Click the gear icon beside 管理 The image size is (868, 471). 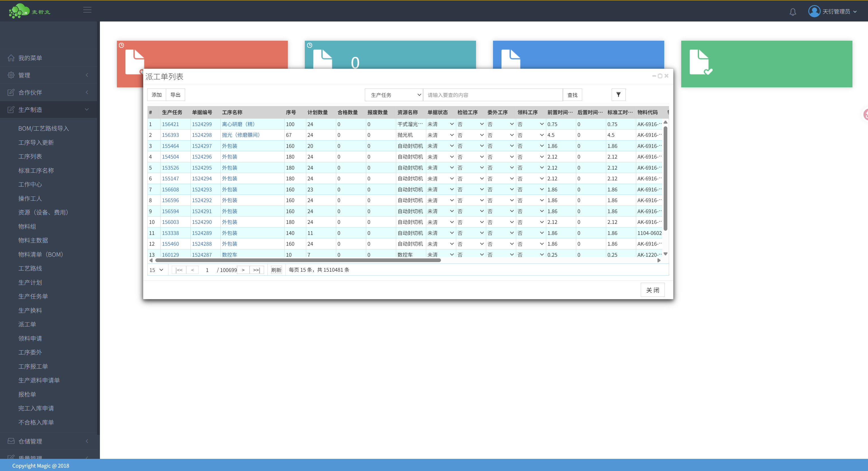tap(11, 75)
